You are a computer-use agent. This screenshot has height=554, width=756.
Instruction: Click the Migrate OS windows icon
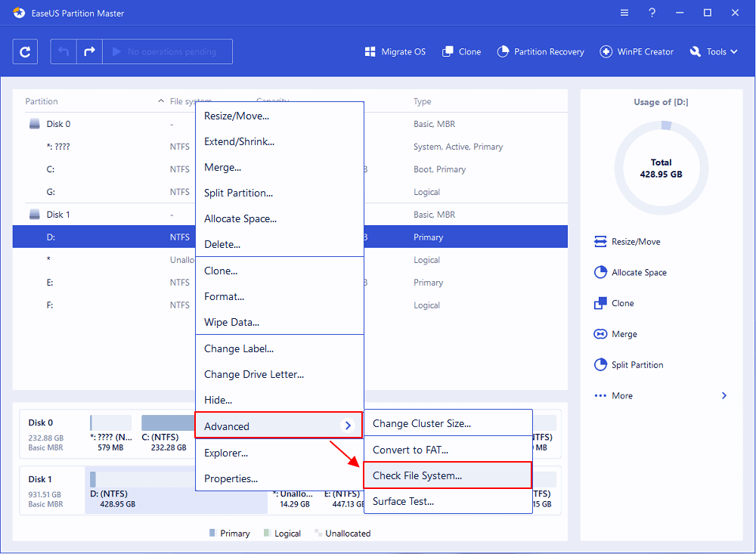(x=370, y=51)
